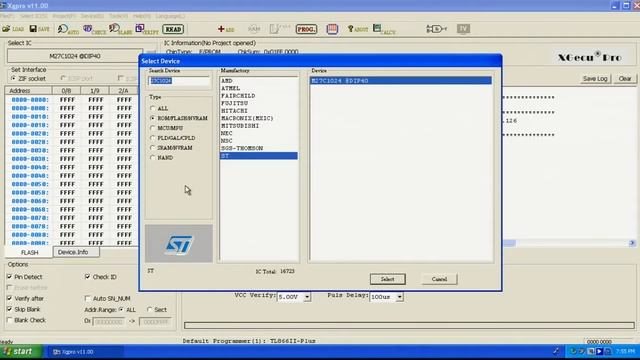Select M27C1024 @DIP40 in the Device list
The width and height of the screenshot is (640, 360).
[x=401, y=81]
